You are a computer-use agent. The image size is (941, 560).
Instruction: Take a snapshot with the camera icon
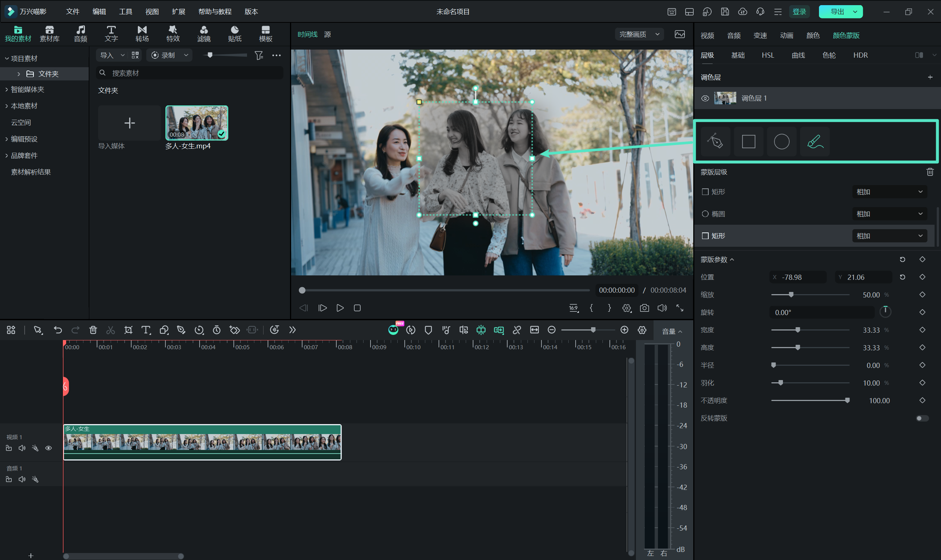(645, 308)
